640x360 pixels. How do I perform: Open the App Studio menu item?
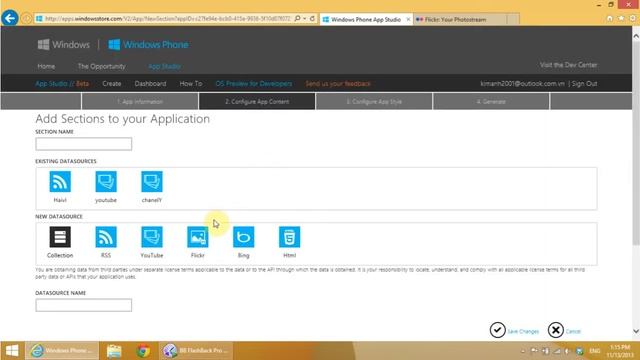164,66
